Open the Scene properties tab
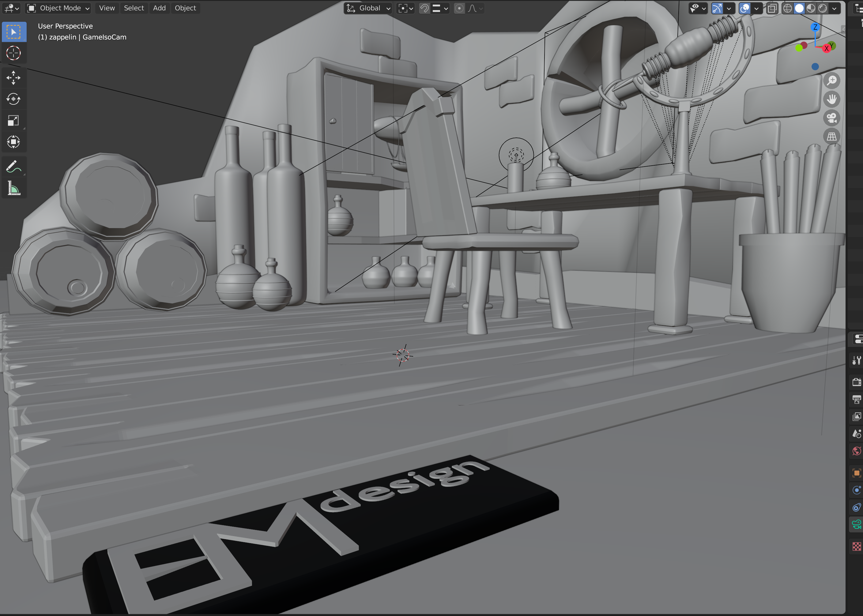This screenshot has width=863, height=616. [857, 434]
